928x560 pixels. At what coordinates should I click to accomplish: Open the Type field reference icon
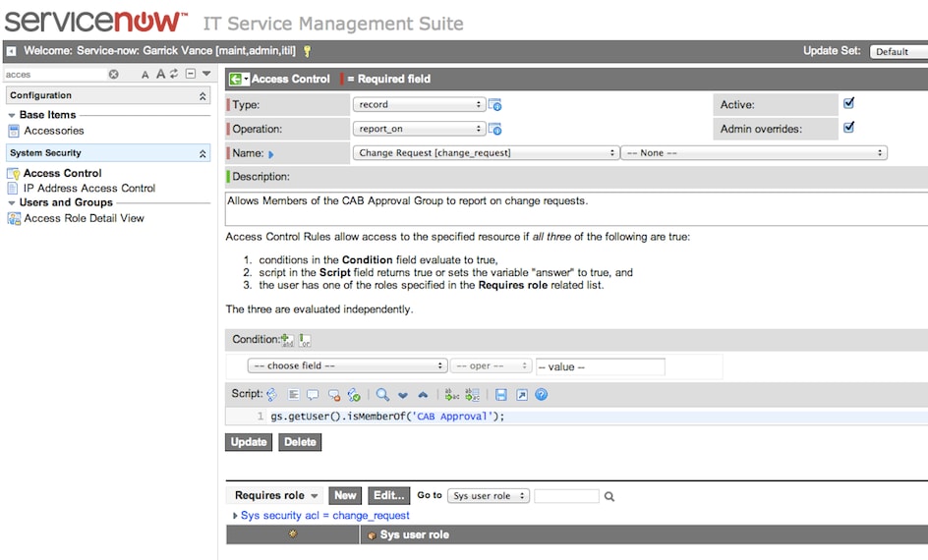coord(494,105)
